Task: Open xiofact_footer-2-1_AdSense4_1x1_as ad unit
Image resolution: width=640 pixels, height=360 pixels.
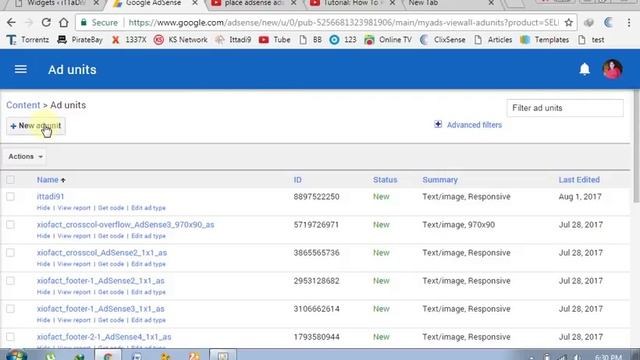Action: pos(104,337)
